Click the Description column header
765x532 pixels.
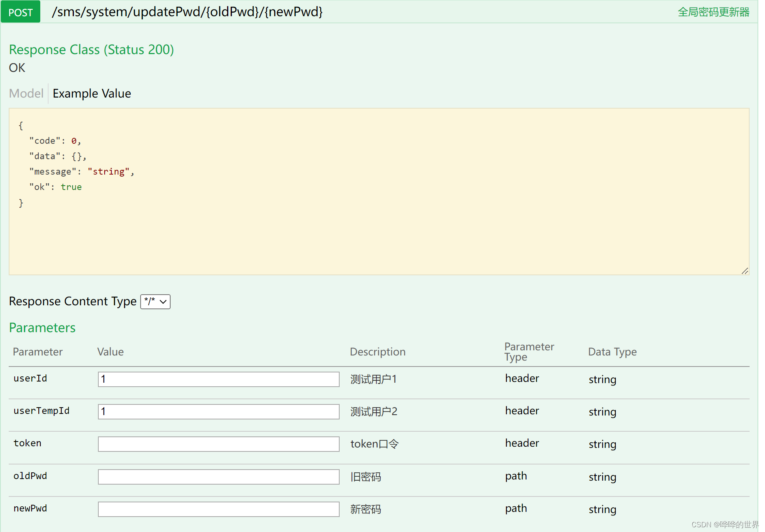[x=378, y=352]
